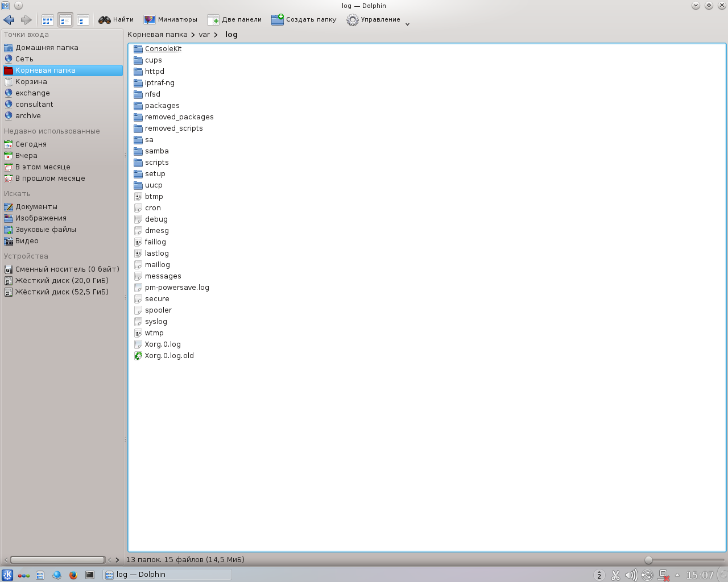Show files used Вчера
Viewport: 728px width, 582px height.
pyautogui.click(x=63, y=156)
